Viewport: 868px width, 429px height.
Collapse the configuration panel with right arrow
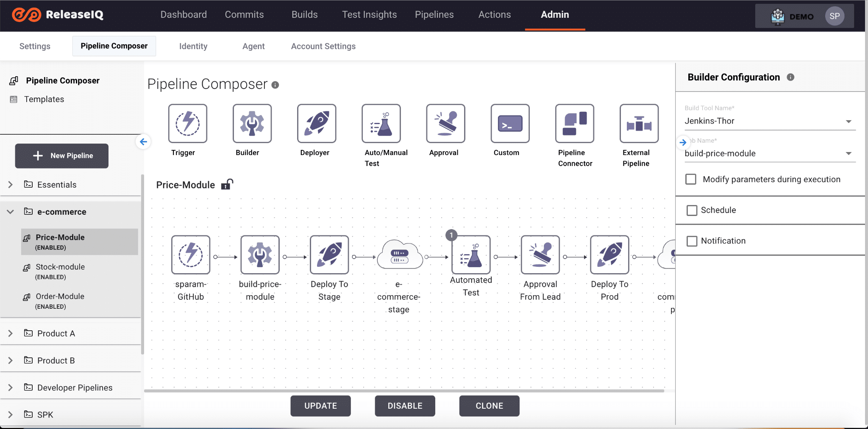(683, 142)
